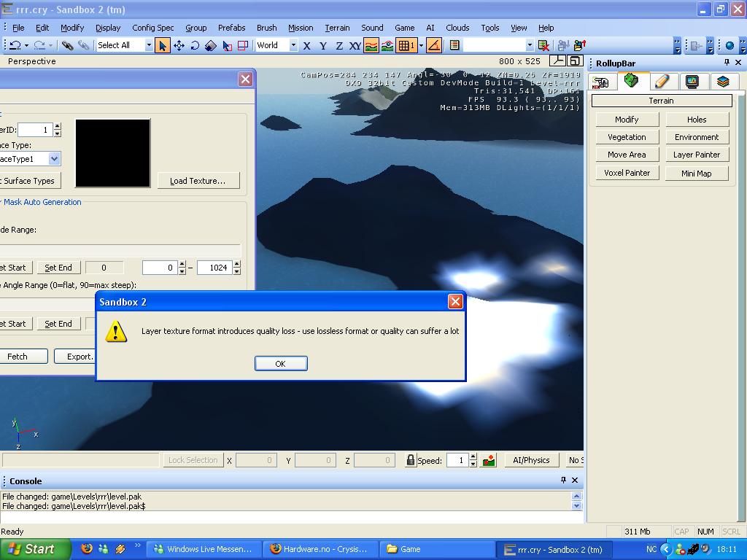Image resolution: width=747 pixels, height=560 pixels.
Task: Pin the Console panel
Action: (563, 480)
